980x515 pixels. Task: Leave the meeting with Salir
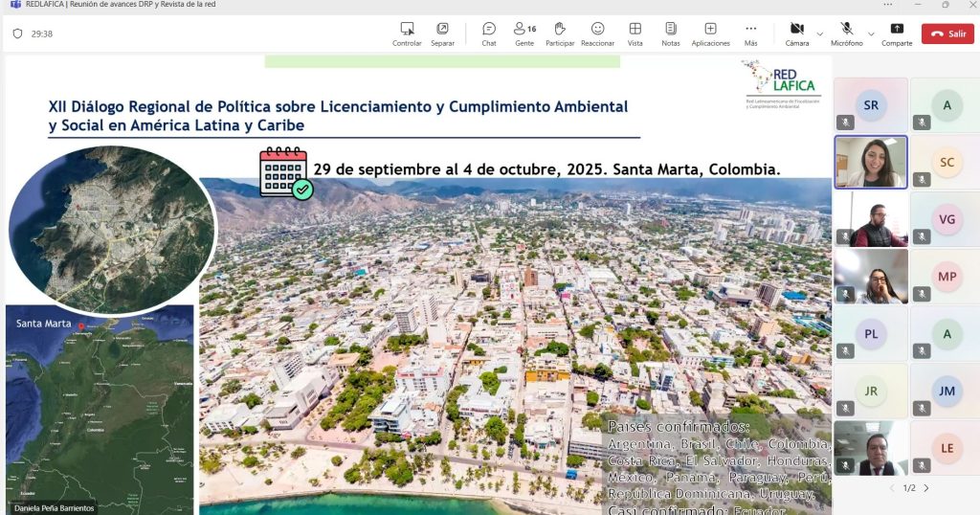point(947,34)
